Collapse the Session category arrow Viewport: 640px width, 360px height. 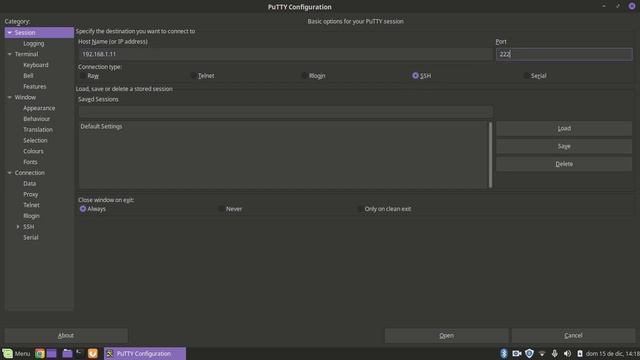(10, 33)
